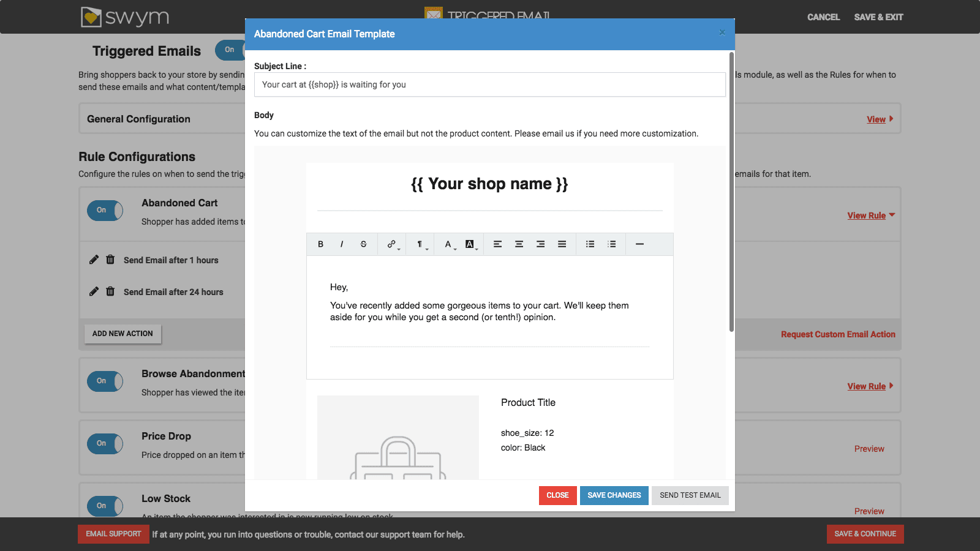Click SAVE CHANGES in the template dialog
The width and height of the screenshot is (980, 551).
coord(614,495)
